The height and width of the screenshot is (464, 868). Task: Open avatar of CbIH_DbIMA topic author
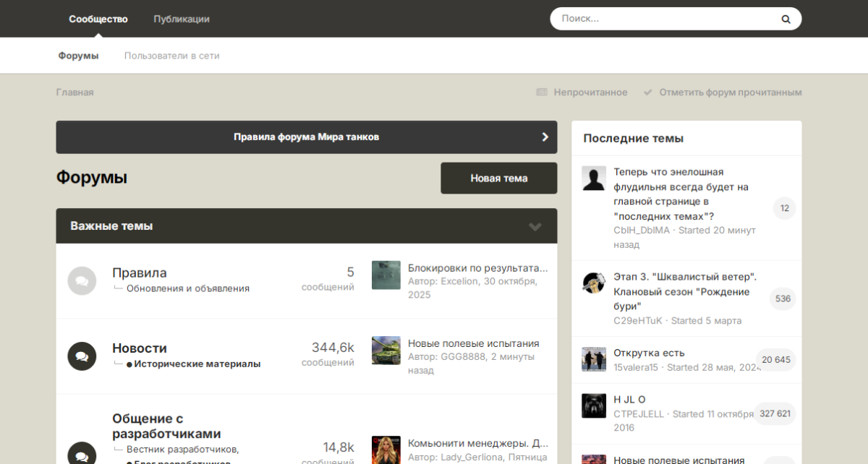point(594,178)
